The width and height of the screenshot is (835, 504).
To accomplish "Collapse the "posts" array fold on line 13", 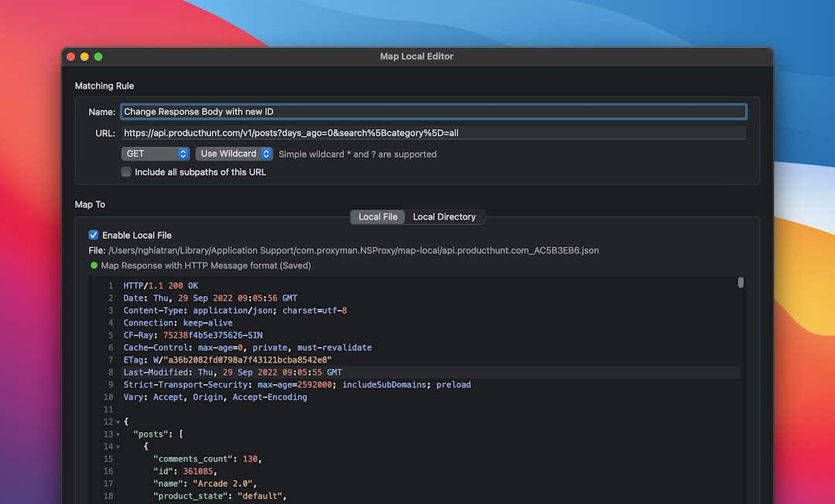I will tap(117, 434).
